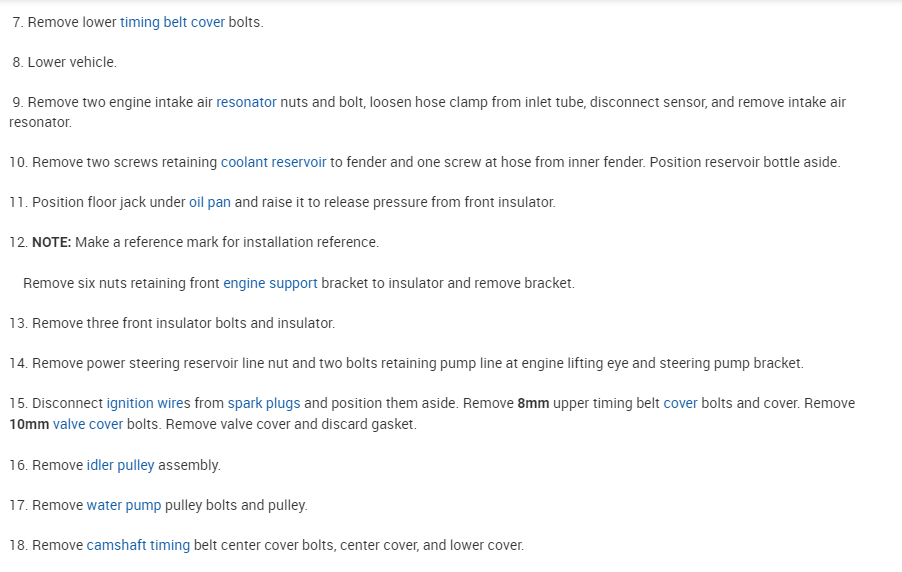Click the 'Position floor jack under' text

tap(108, 202)
